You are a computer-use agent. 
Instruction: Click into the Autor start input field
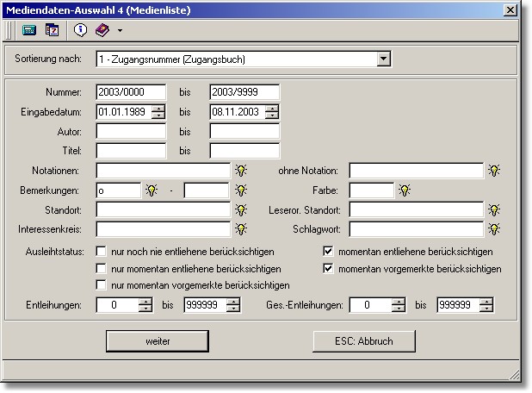click(131, 131)
